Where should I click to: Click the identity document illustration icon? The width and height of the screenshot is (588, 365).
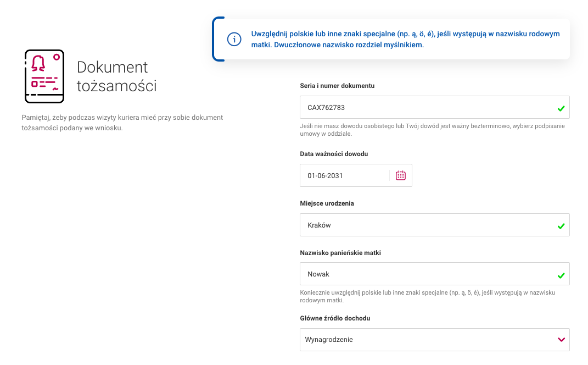coord(44,76)
